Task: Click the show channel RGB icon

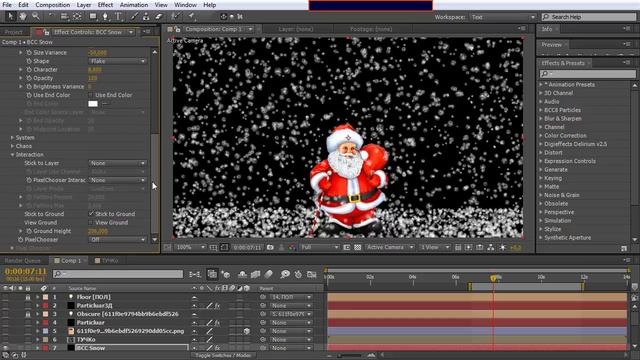Action: [292, 247]
